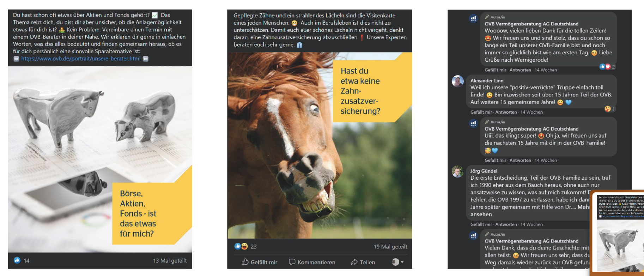This screenshot has height=276, width=644.
Task: Click the Kommentieren speech bubble icon
Action: [292, 262]
